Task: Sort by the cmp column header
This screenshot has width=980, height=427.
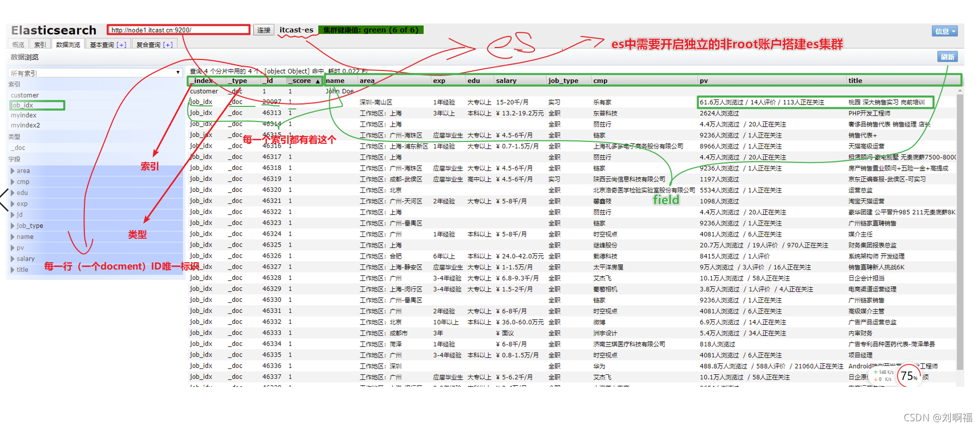Action: (x=644, y=81)
